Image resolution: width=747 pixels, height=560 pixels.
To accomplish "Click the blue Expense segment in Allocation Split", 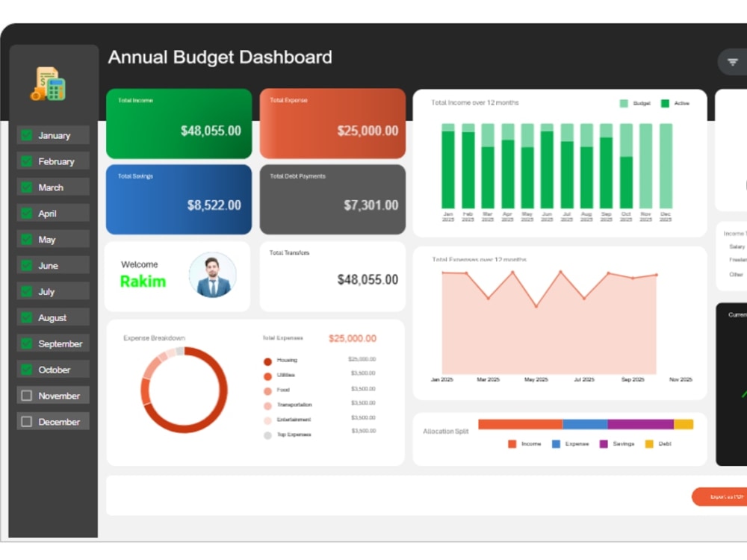I will pos(585,424).
